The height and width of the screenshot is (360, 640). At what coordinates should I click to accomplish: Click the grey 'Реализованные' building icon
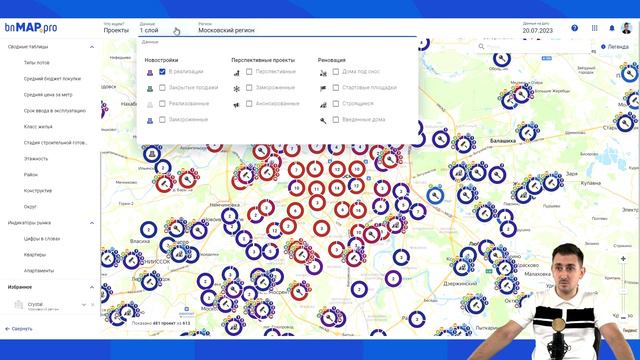click(x=150, y=104)
